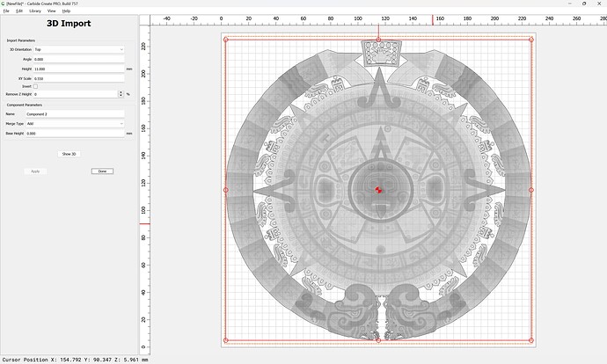
Task: Click the top-middle red selection handle
Action: click(x=378, y=40)
